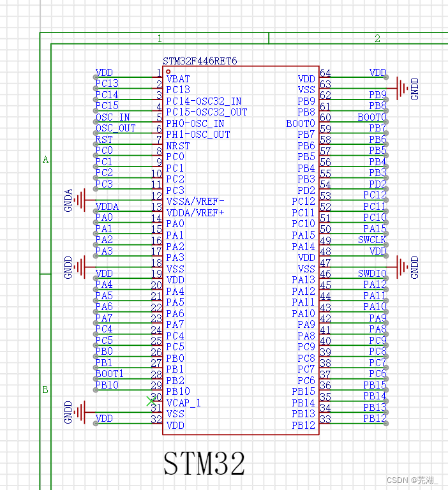Click the PC15-OSC32_OUT pin name
The height and width of the screenshot is (490, 448).
pos(207,112)
